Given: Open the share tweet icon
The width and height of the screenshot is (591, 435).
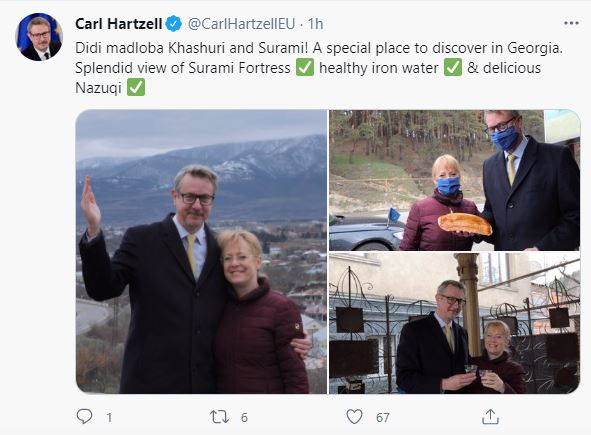Looking at the screenshot, I should pyautogui.click(x=490, y=417).
